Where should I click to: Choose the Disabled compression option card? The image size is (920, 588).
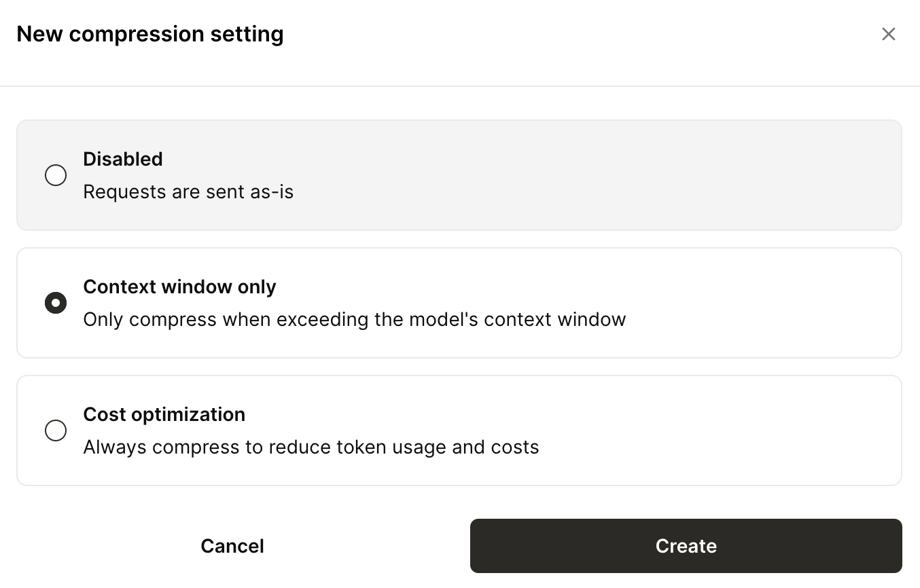(459, 175)
